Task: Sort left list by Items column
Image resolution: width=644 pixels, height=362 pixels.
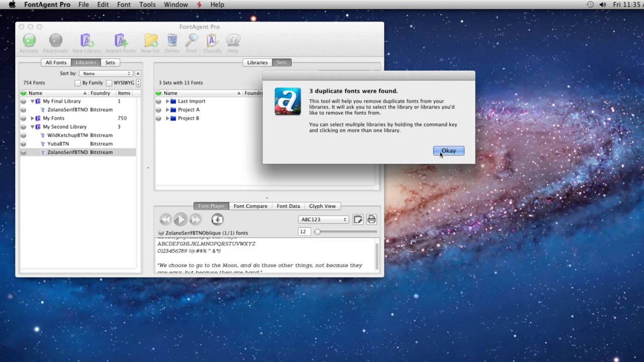Action: [x=125, y=93]
